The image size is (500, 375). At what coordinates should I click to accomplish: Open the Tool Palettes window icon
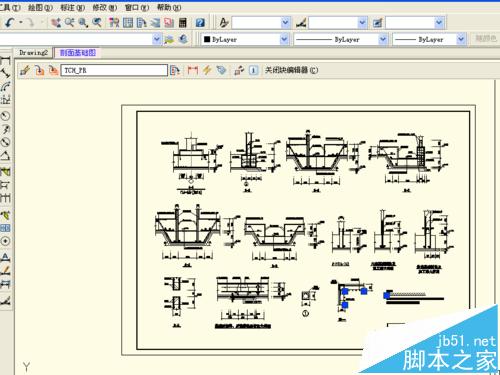(x=142, y=23)
